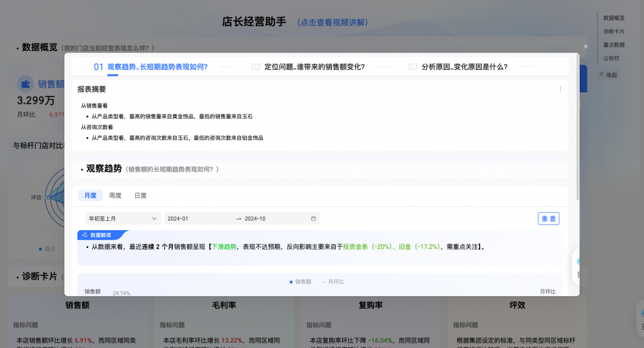The height and width of the screenshot is (348, 644).
Task: Jump to 公告栏 in side navigation
Action: (611, 58)
